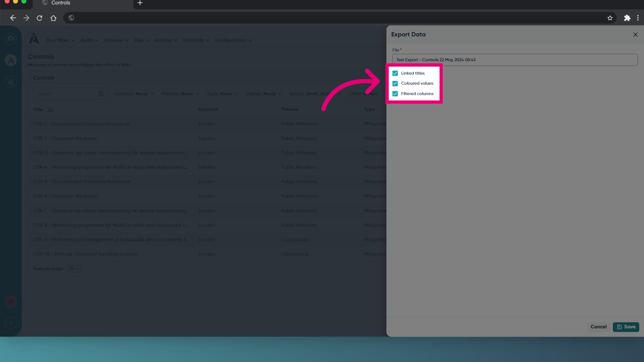Toggle the Filtered columns checkbox
This screenshot has width=644, height=362.
[395, 94]
